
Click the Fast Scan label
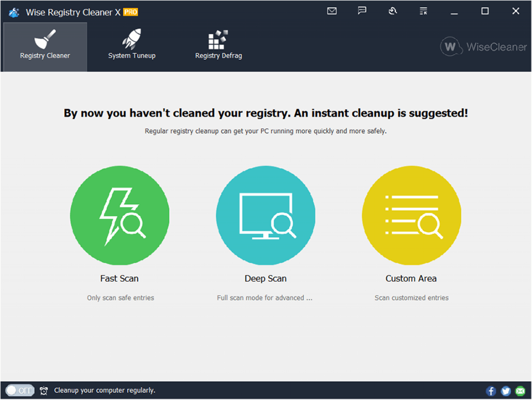pyautogui.click(x=119, y=279)
